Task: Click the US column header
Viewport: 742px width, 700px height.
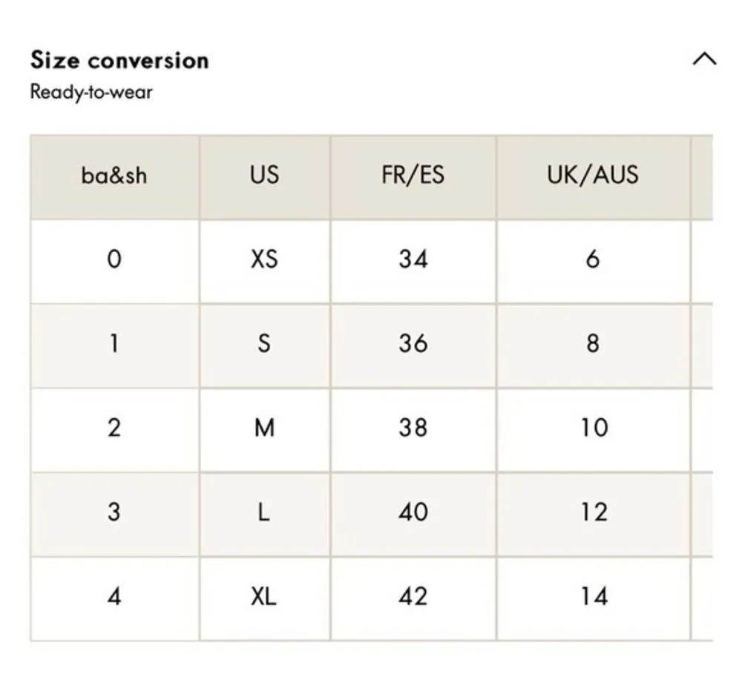Action: tap(264, 176)
